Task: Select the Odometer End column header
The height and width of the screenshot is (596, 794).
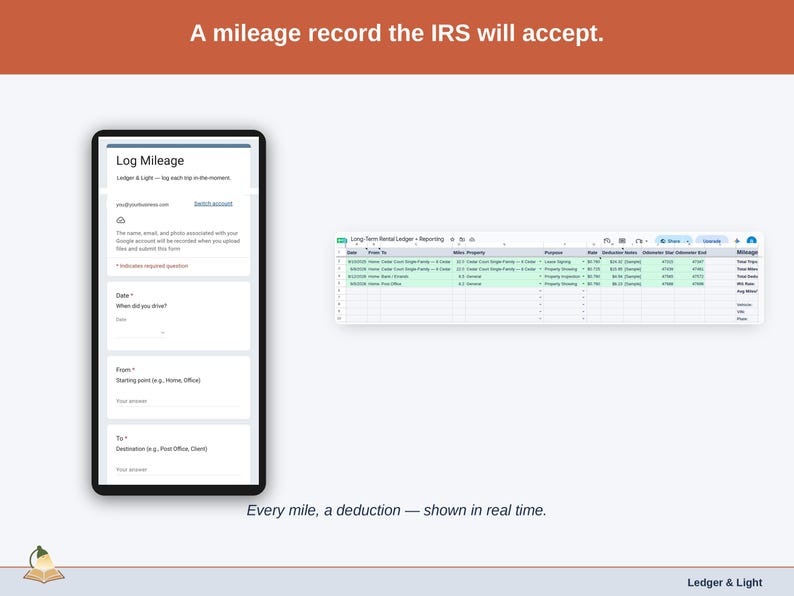Action: 690,252
